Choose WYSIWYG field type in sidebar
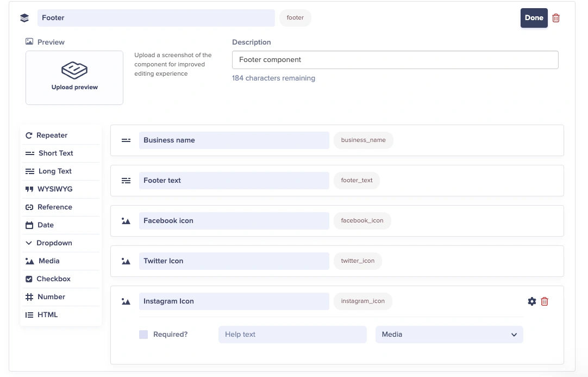The width and height of the screenshot is (588, 377). click(54, 189)
